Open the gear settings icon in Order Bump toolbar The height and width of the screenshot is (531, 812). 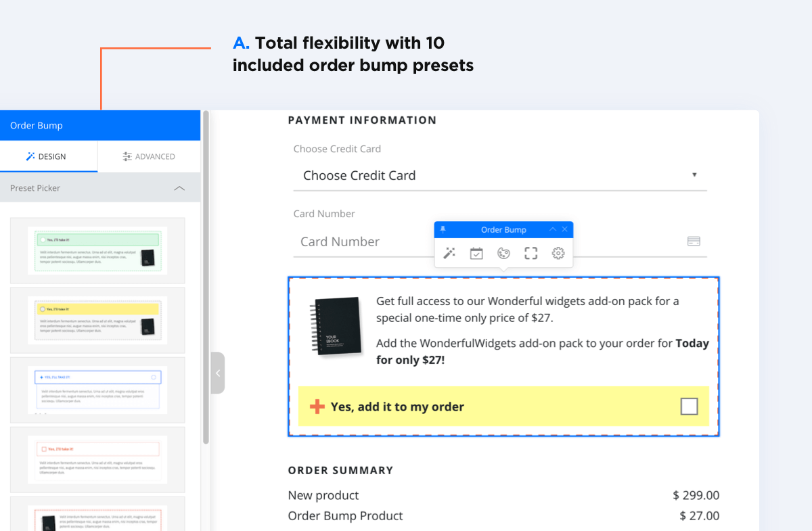(558, 253)
